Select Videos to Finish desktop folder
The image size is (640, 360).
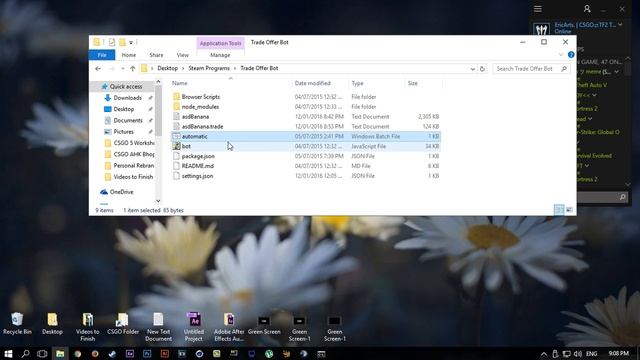click(88, 327)
